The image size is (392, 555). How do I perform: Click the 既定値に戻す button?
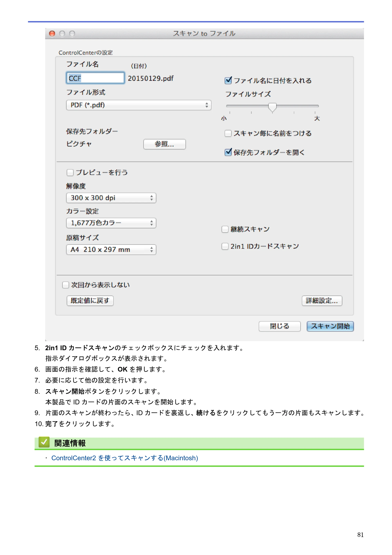pyautogui.click(x=90, y=301)
